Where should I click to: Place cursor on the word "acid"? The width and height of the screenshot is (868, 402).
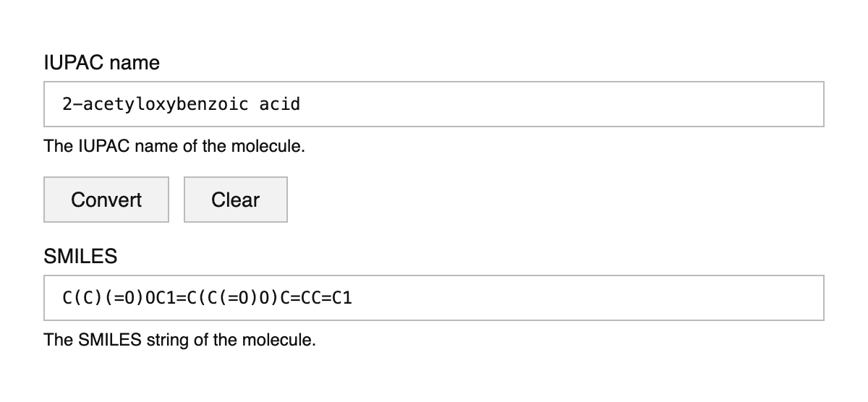280,104
